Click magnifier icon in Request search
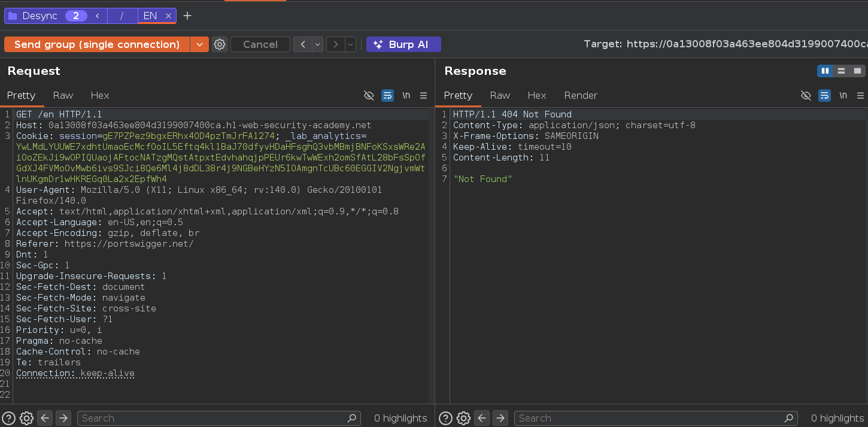868x427 pixels. [352, 418]
